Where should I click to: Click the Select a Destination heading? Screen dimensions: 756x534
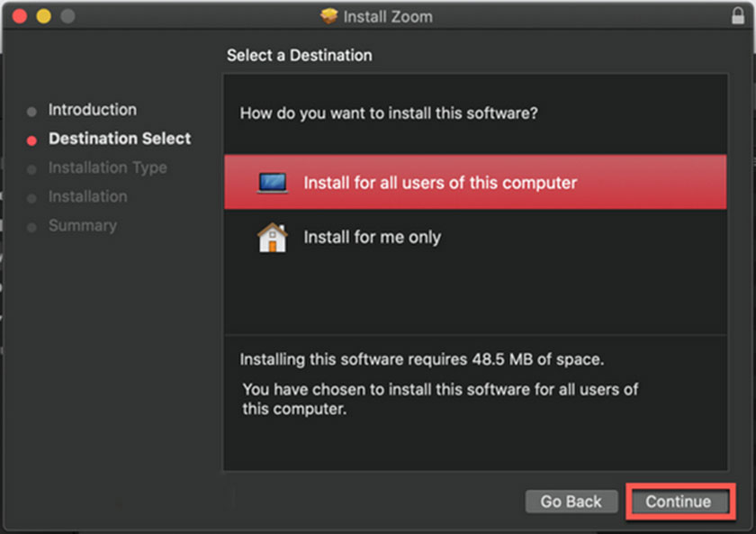tap(299, 56)
